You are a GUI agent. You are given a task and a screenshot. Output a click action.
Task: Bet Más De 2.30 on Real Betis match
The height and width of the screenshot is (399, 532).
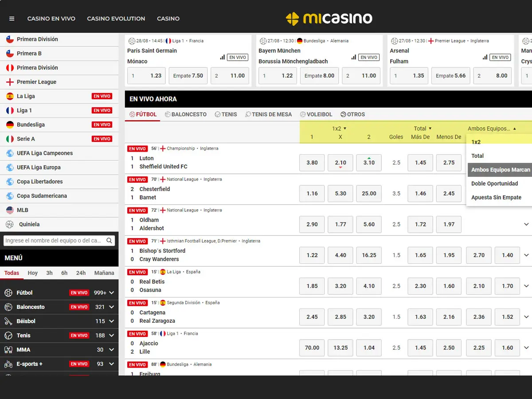(x=420, y=286)
